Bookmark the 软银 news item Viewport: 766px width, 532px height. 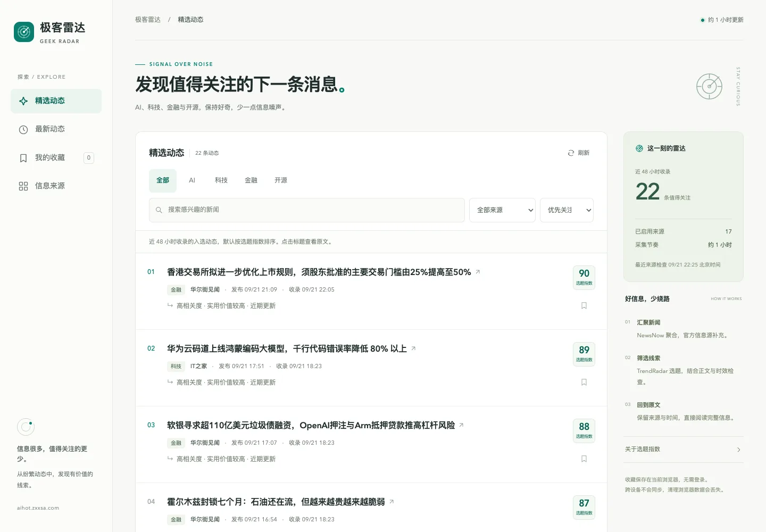tap(584, 459)
